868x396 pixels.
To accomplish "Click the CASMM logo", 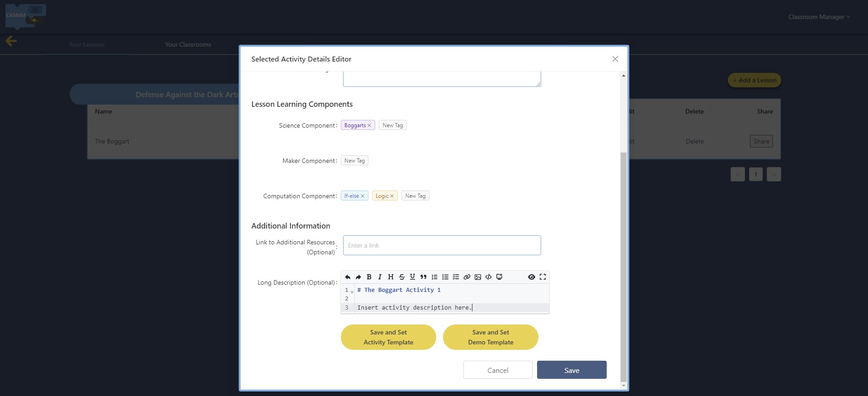I will coord(25,16).
